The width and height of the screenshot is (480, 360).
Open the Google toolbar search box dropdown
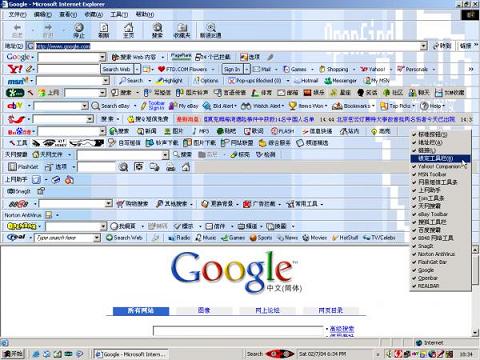click(102, 57)
